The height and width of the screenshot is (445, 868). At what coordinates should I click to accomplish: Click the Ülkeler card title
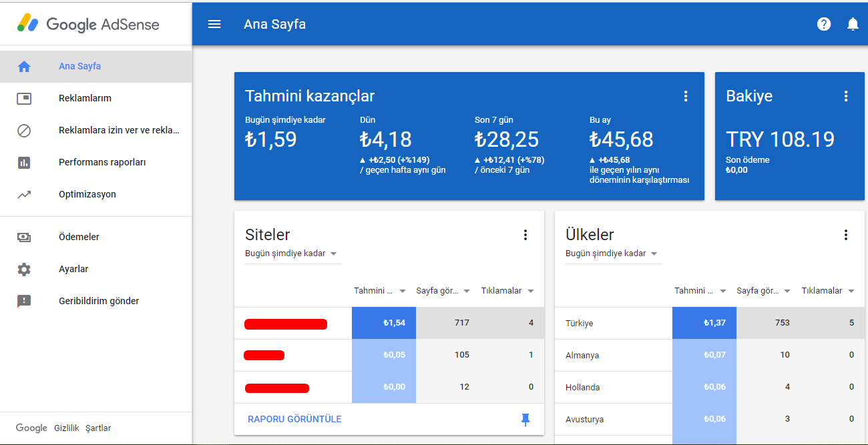(590, 235)
